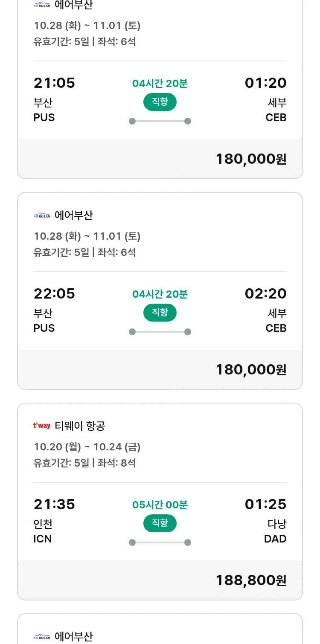This screenshot has width=320, height=644.
Task: Tap the 21:35 Incheon departure time
Action: tap(54, 504)
